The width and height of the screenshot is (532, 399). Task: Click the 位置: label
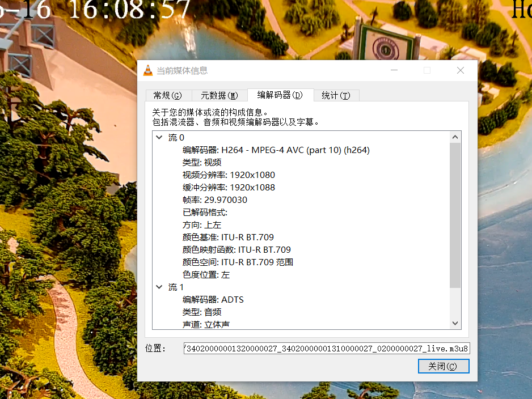[x=155, y=348]
